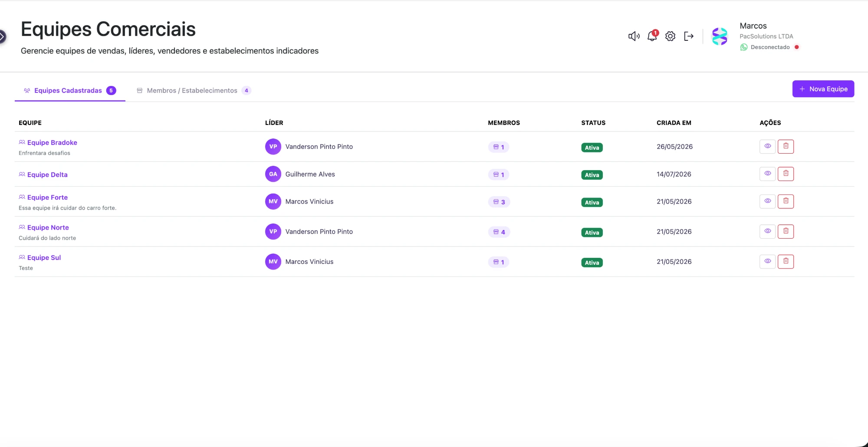Delete Equipe Delta

(x=786, y=174)
